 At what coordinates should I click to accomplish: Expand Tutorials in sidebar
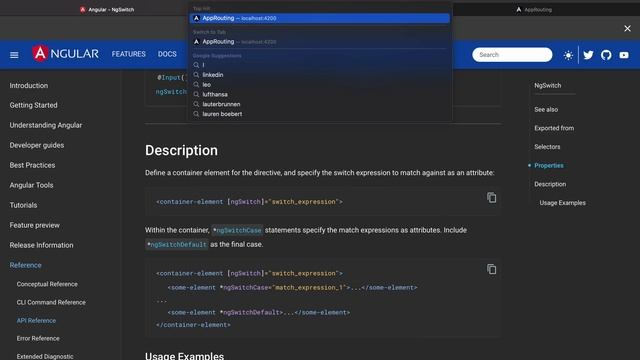click(x=23, y=205)
